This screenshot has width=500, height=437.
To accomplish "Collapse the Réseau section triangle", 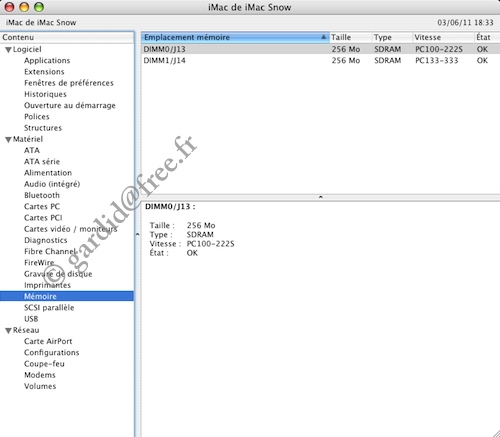I will 8,331.
